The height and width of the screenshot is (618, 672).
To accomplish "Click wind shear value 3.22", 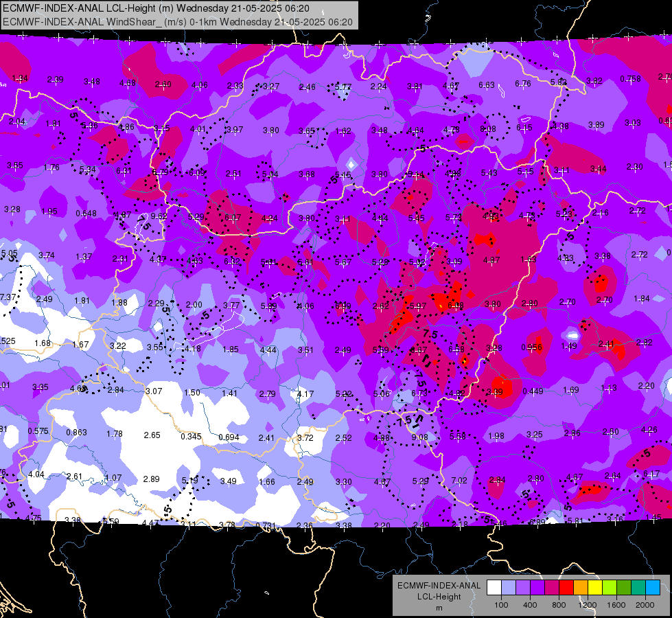I will [118, 345].
